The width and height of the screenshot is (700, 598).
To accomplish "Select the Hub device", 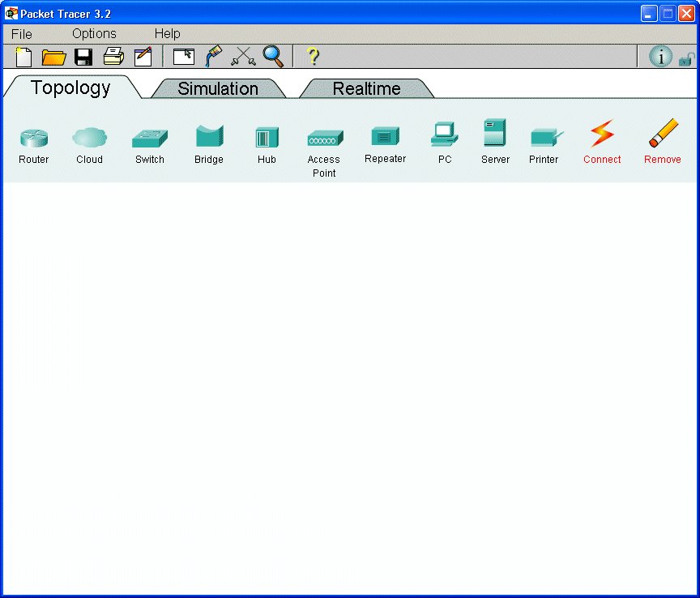I will [x=267, y=145].
